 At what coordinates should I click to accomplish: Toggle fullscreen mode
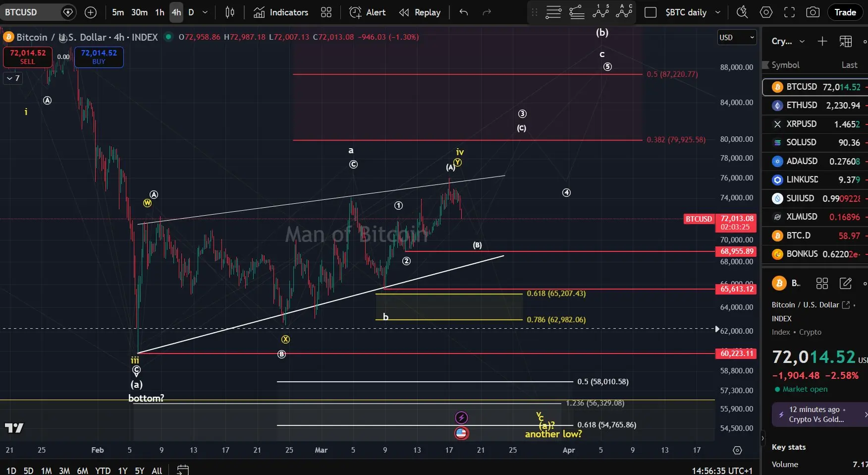pyautogui.click(x=789, y=12)
